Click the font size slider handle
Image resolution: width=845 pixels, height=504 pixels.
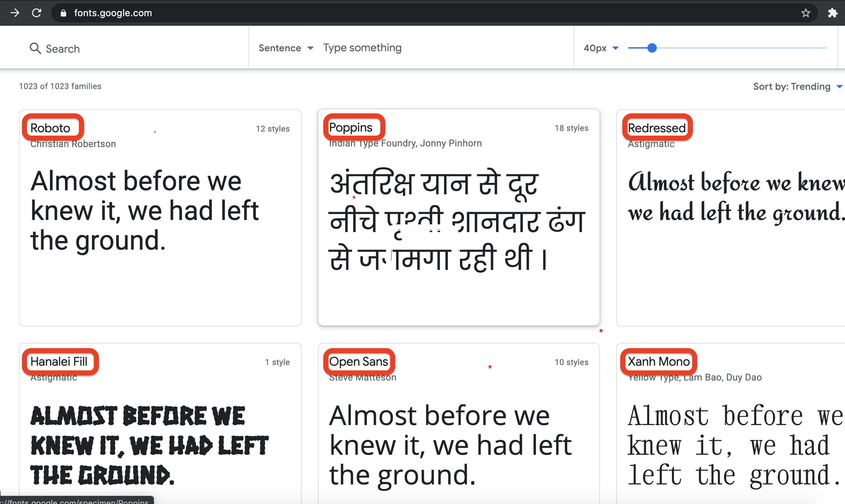tap(652, 48)
